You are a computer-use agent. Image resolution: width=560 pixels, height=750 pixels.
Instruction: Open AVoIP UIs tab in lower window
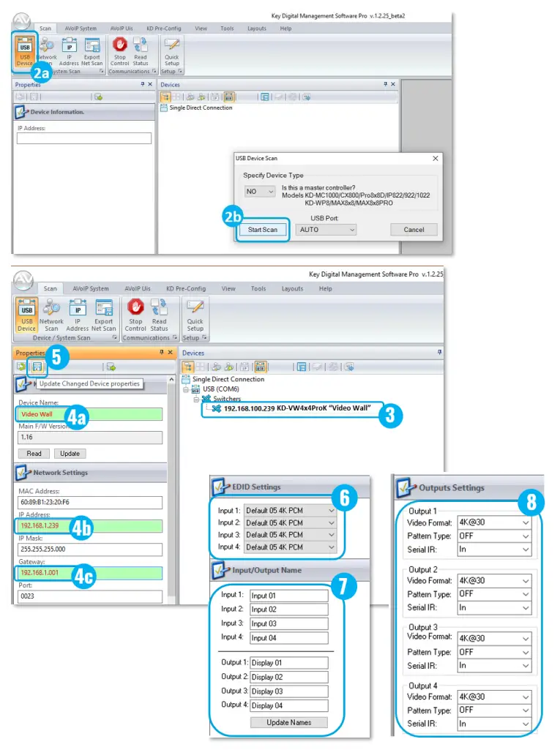(138, 288)
